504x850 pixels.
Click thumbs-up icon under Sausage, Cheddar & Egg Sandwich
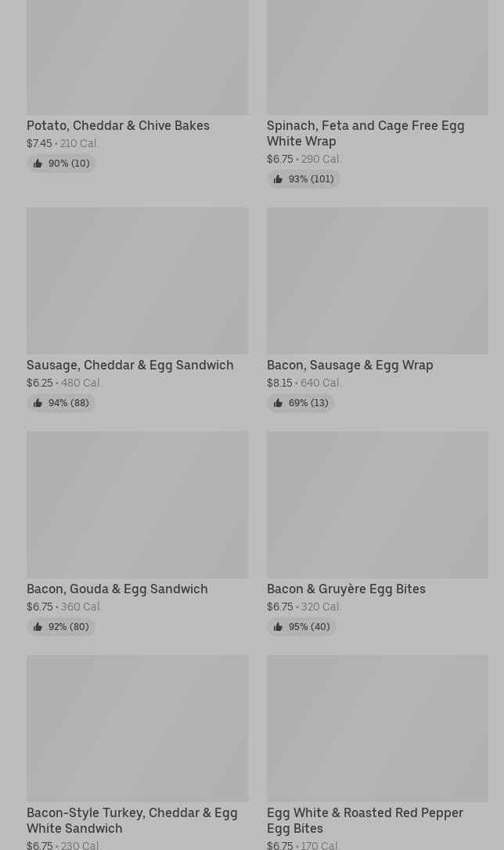38,403
